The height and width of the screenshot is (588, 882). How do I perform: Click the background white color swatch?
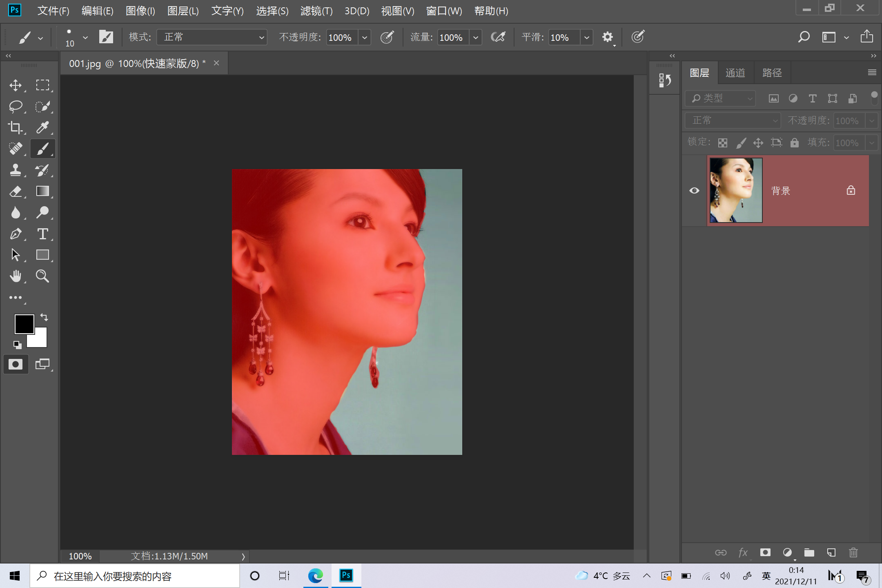(x=40, y=340)
